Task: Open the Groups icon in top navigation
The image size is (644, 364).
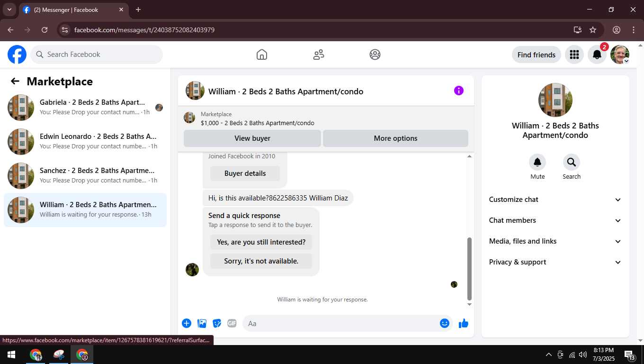Action: click(x=375, y=55)
